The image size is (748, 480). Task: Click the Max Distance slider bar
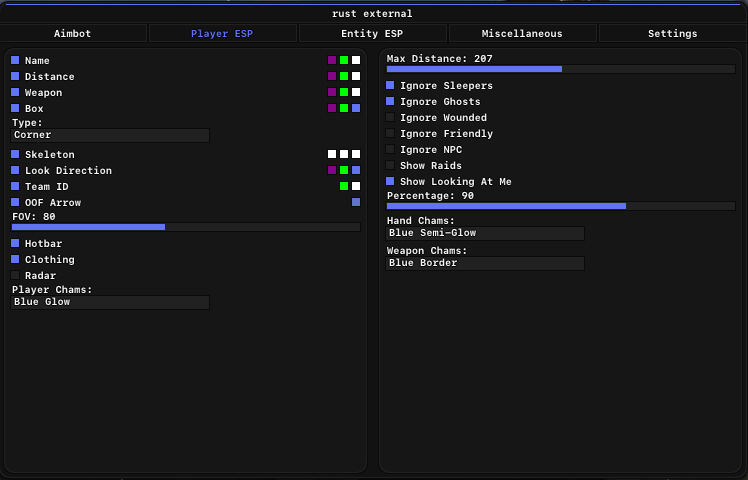point(560,69)
